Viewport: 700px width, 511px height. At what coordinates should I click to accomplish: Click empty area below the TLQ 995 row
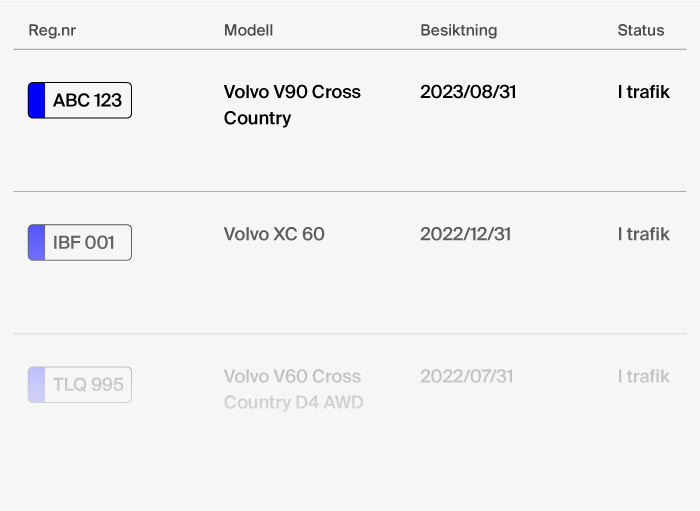350,494
